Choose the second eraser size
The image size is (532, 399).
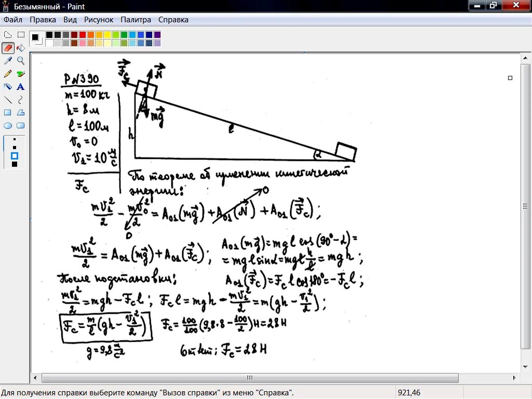click(14, 147)
